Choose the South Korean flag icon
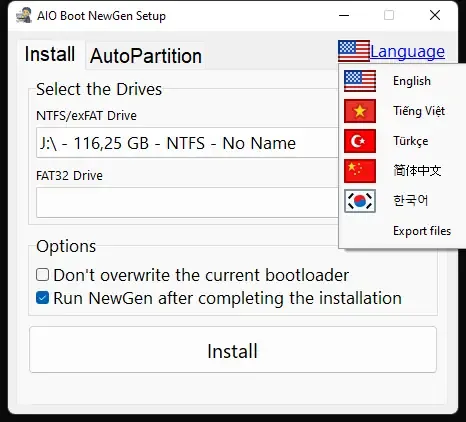 point(360,201)
